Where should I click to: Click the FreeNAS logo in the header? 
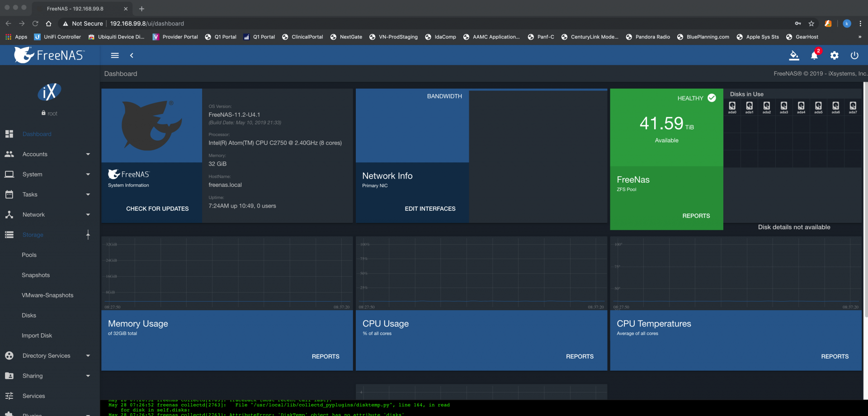pos(49,55)
